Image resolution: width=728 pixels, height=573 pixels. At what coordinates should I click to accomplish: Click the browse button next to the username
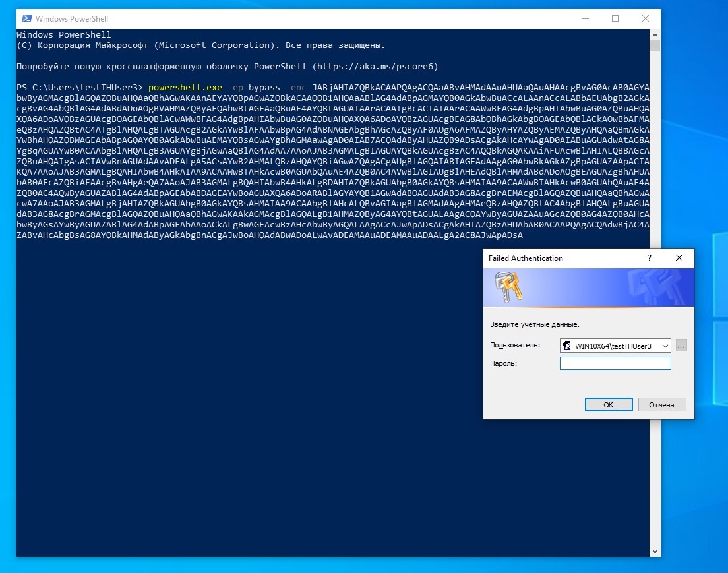681,346
